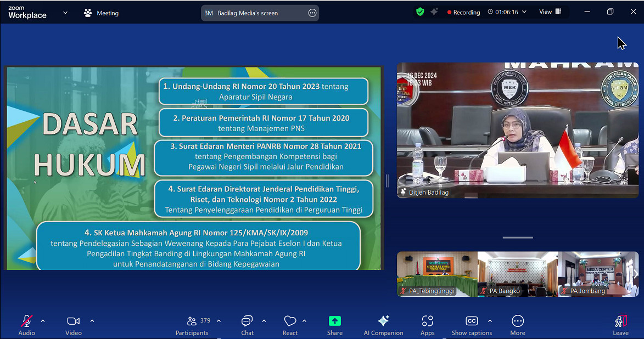Open Zoom Workplace dropdown chevron
Viewport: 644px width, 339px height.
click(65, 13)
